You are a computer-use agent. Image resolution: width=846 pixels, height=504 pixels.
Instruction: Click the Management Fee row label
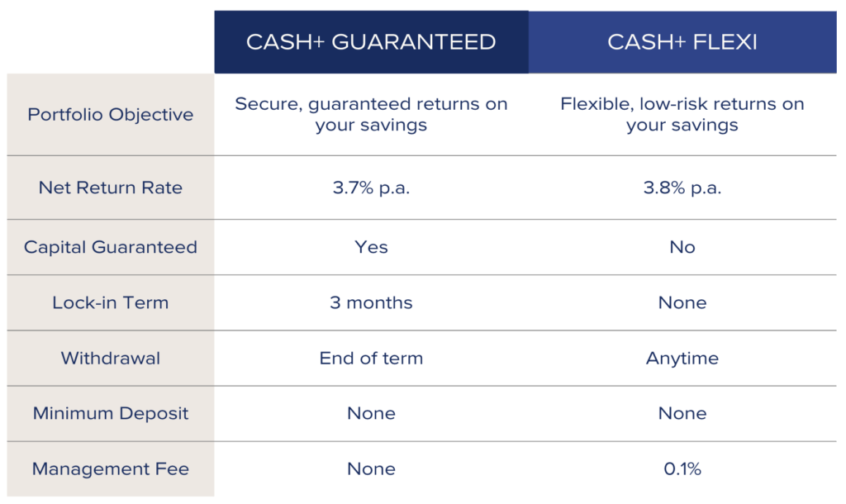111,468
